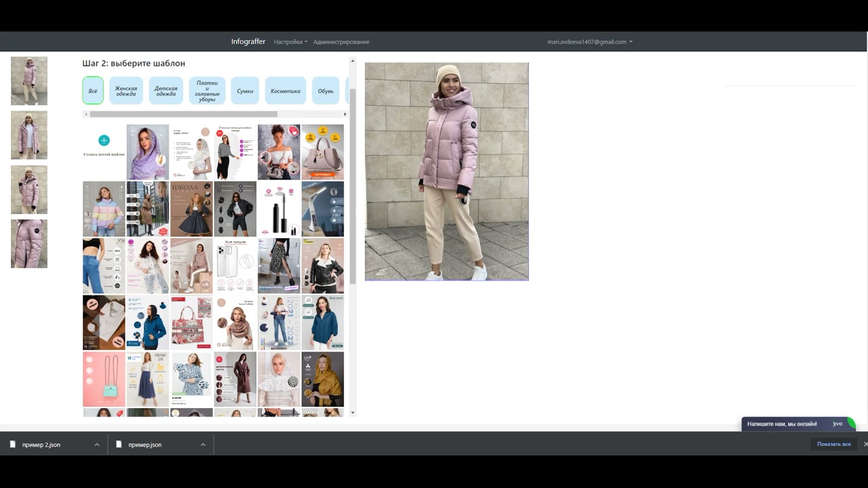Choose the teal blouse template

(x=323, y=323)
